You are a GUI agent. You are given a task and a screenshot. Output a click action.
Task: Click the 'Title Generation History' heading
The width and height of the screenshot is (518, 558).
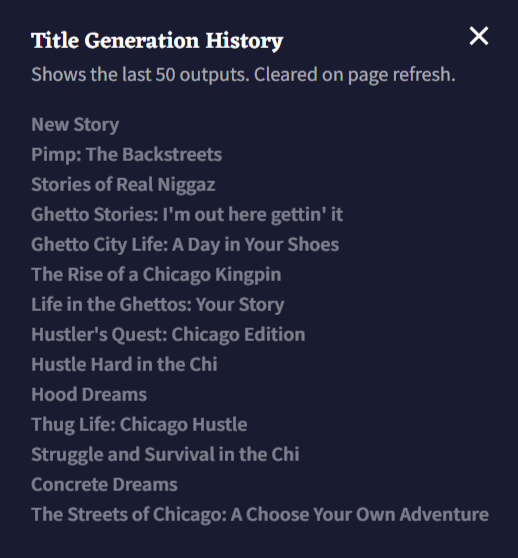157,41
